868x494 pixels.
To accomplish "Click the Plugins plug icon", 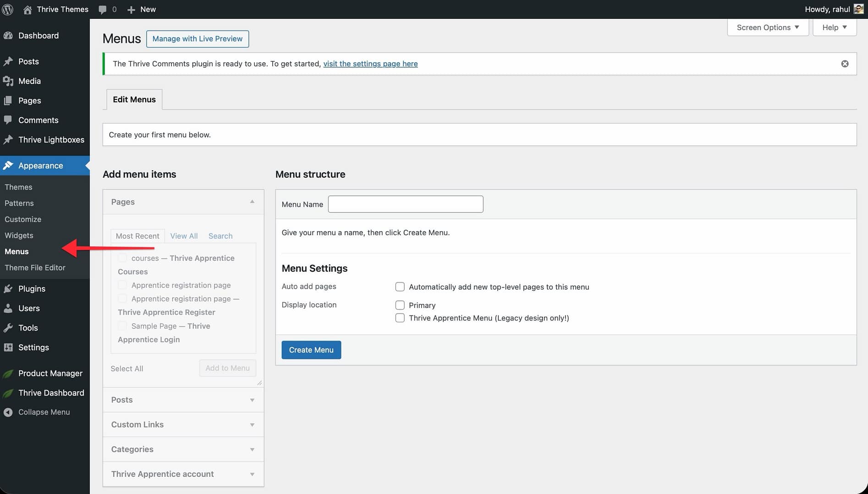I will click(x=8, y=289).
